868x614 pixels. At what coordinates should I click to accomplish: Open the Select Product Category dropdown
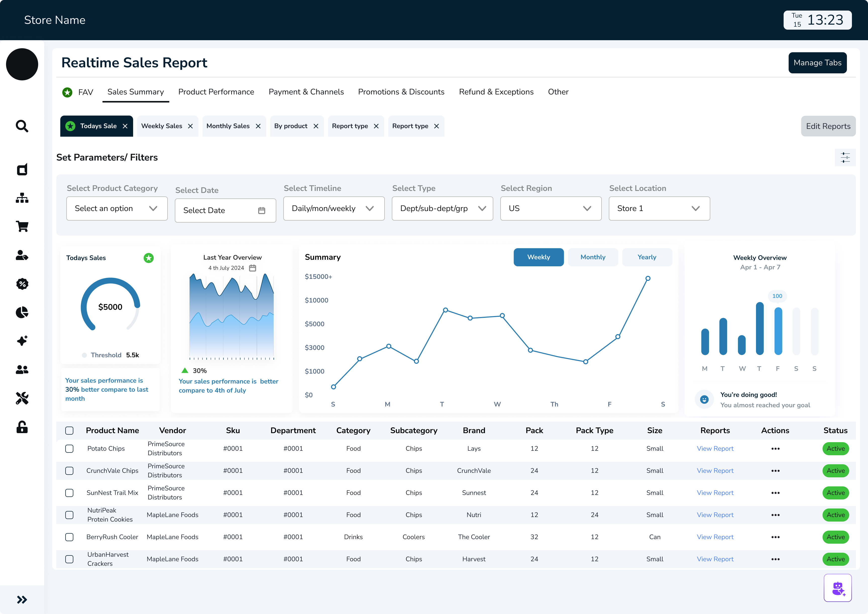point(117,209)
